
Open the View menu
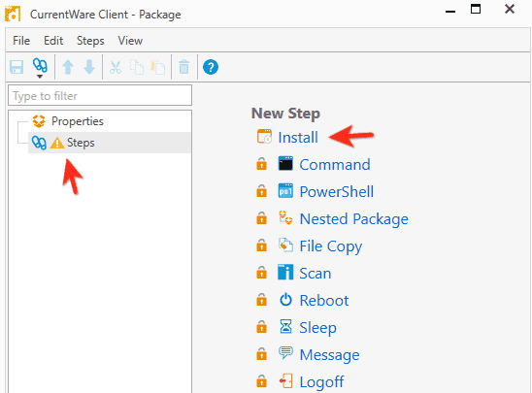(x=130, y=41)
